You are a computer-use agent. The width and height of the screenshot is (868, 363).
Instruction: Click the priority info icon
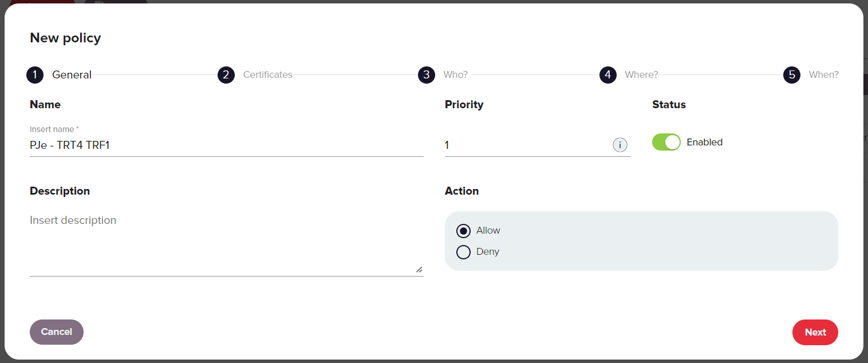click(x=620, y=145)
